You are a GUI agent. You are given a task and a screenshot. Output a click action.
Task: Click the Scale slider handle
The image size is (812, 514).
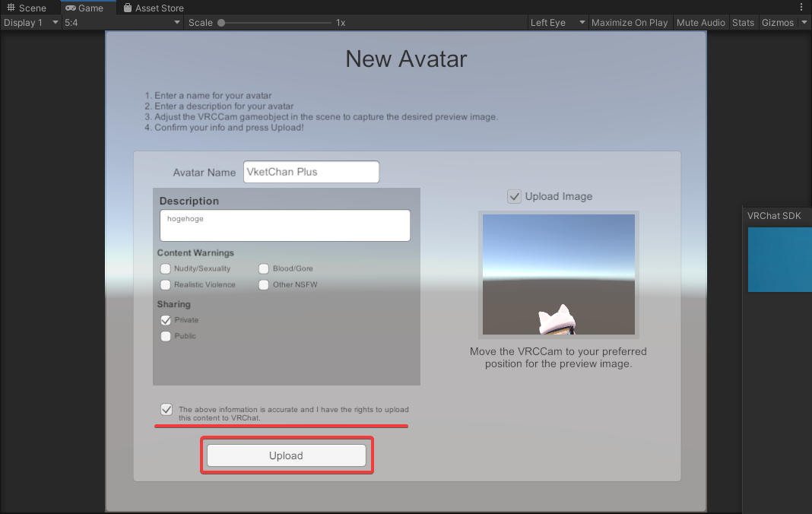[x=221, y=23]
